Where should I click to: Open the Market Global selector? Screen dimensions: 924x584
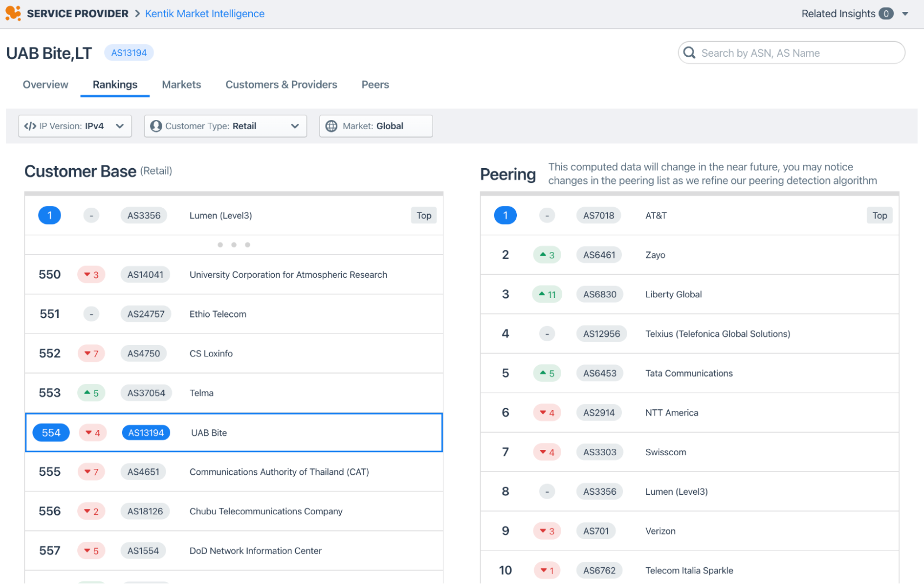coord(376,126)
